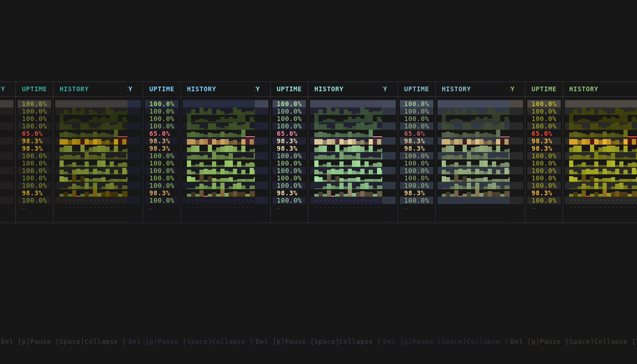Screen dimensions: 637x364
Task: Click the olive-green UPTIME column header
Action: click(544, 89)
